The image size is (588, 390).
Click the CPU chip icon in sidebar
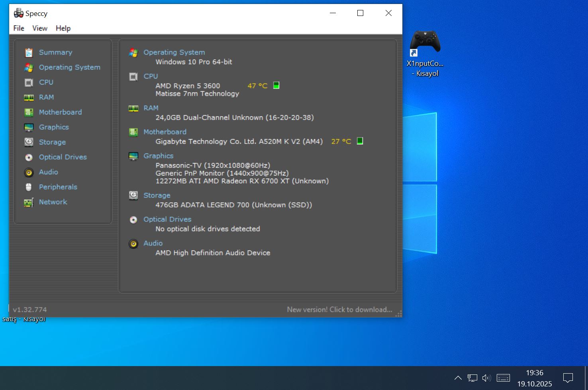[x=29, y=83]
